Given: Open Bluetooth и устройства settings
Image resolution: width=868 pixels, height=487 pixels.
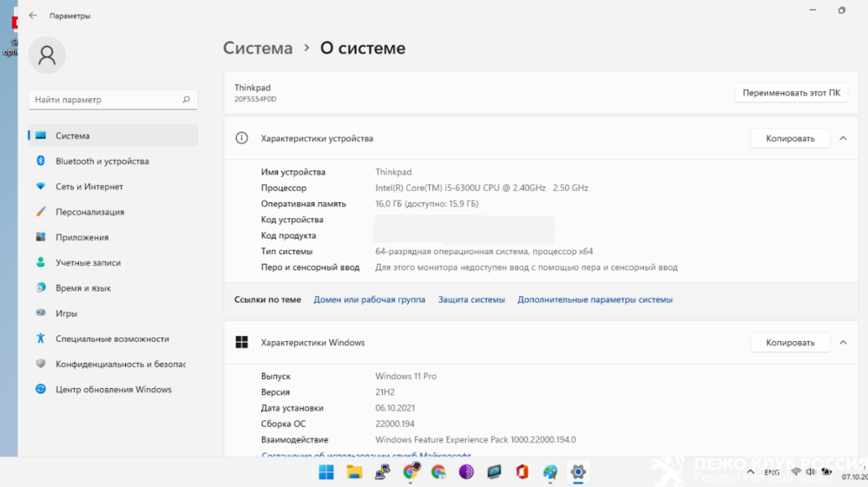Looking at the screenshot, I should coord(102,161).
